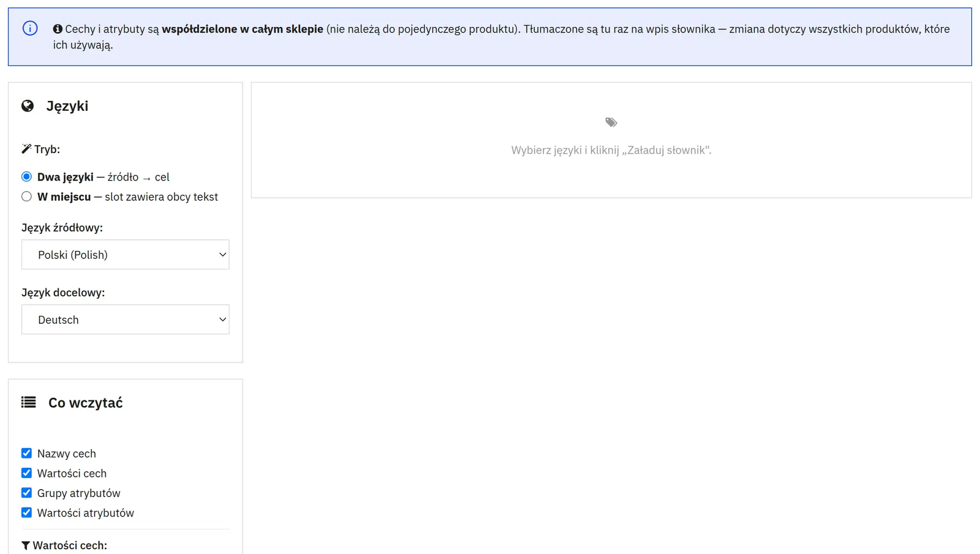
Task: Click the magic wand icon beside Tryb
Action: point(26,149)
